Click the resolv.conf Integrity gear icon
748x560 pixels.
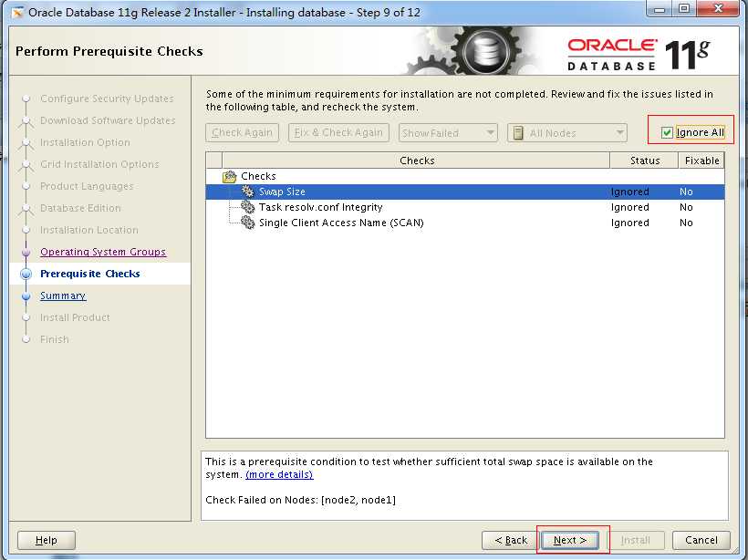click(x=247, y=208)
